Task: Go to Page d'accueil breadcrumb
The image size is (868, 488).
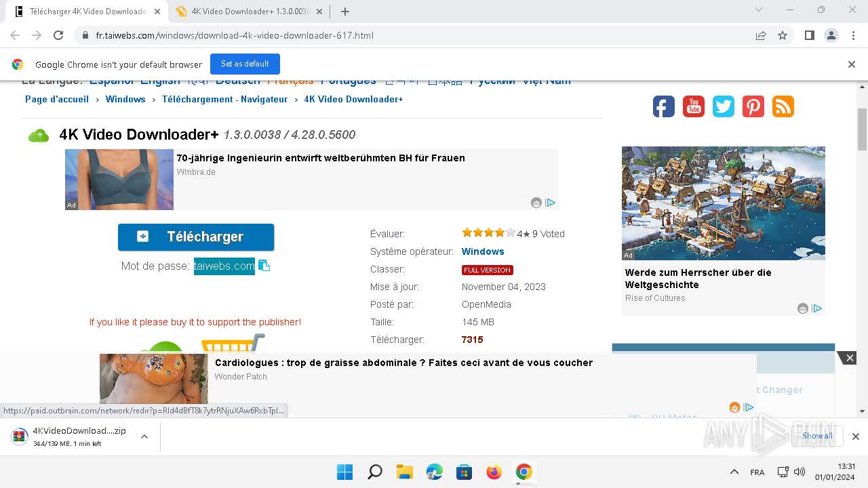Action: tap(57, 99)
